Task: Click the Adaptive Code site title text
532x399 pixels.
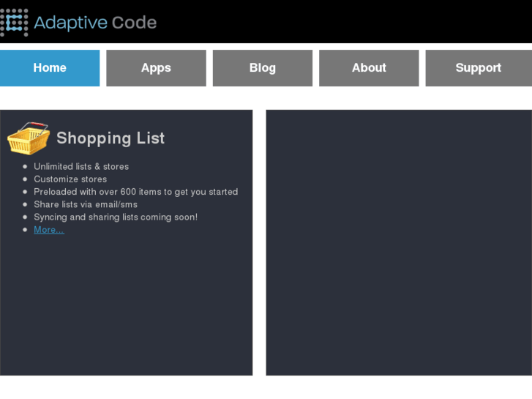Action: 95,23
